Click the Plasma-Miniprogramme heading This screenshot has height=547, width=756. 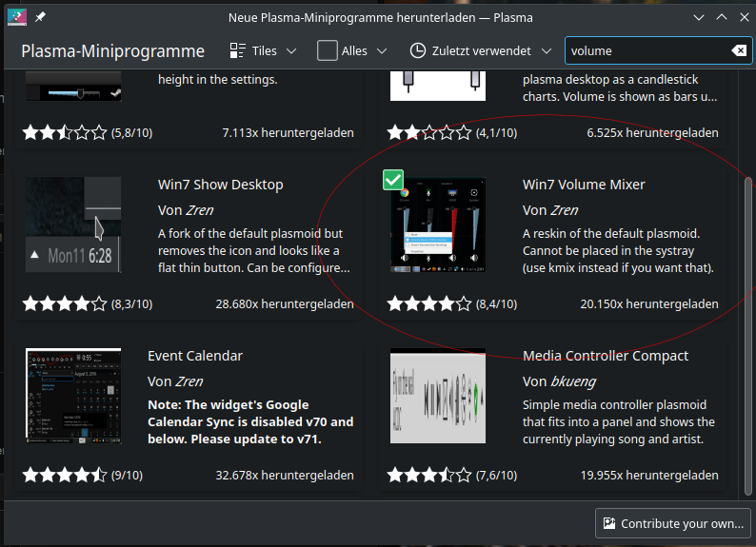click(112, 51)
